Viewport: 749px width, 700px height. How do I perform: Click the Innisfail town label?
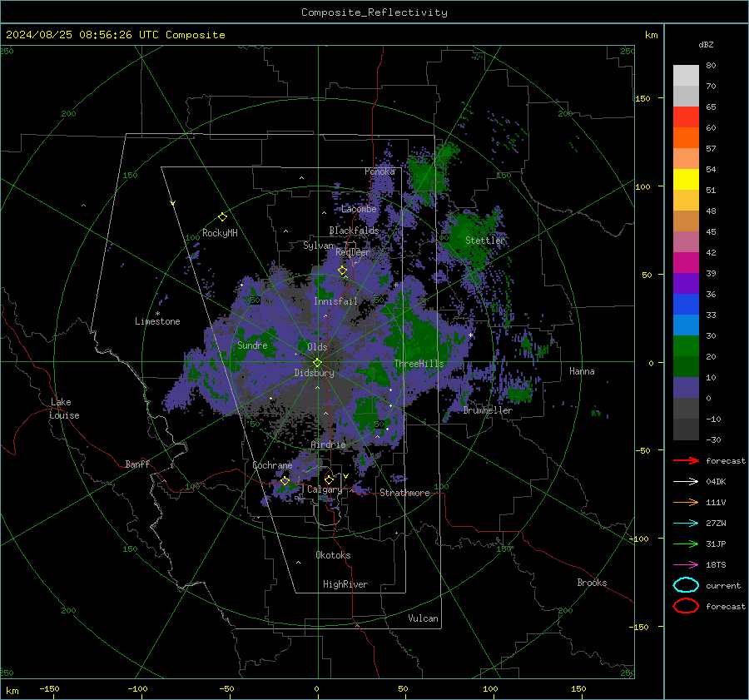point(335,301)
